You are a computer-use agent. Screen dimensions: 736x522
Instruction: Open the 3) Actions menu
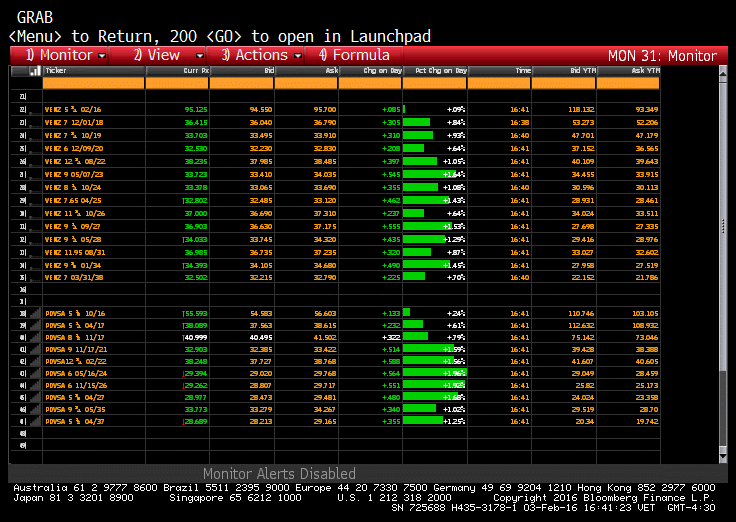[255, 55]
